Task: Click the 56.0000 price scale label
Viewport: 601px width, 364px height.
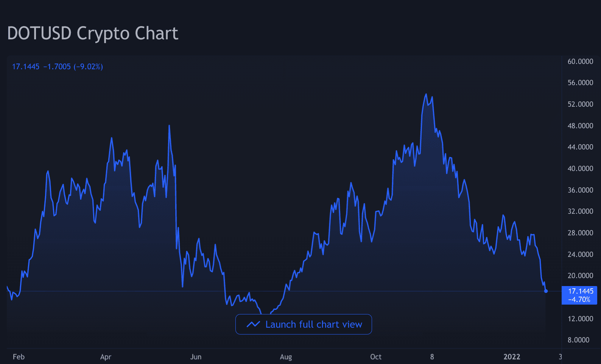Action: [x=580, y=82]
